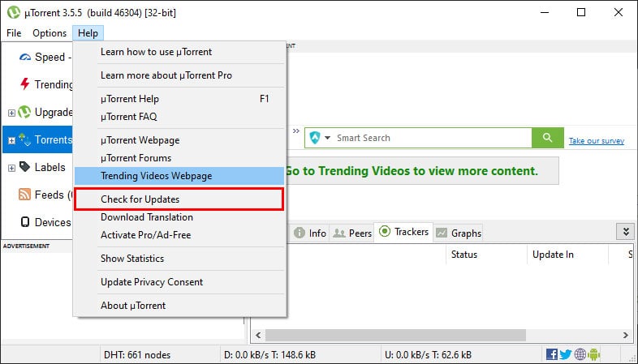Viewport: 638px width, 364px height.
Task: Open the File menu
Action: point(14,33)
